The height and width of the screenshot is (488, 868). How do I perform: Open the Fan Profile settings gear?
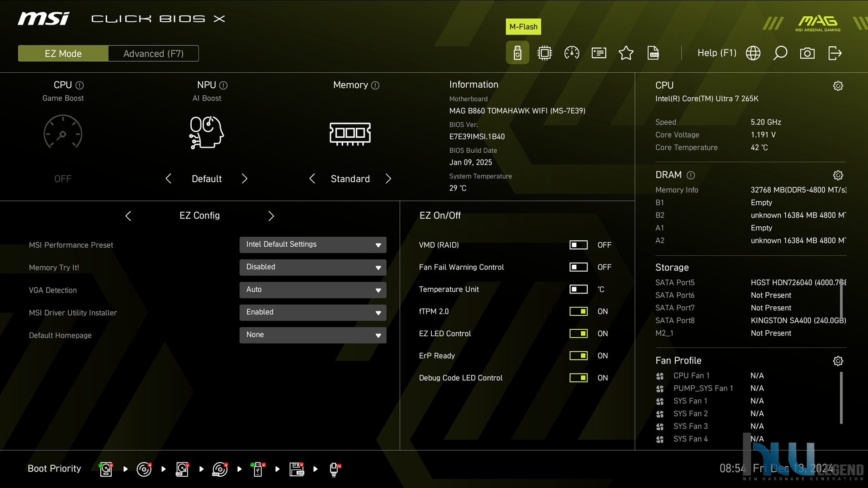[x=838, y=361]
